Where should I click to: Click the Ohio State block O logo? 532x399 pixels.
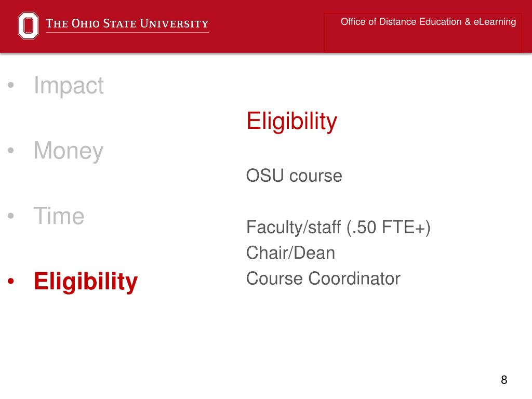pyautogui.click(x=28, y=25)
